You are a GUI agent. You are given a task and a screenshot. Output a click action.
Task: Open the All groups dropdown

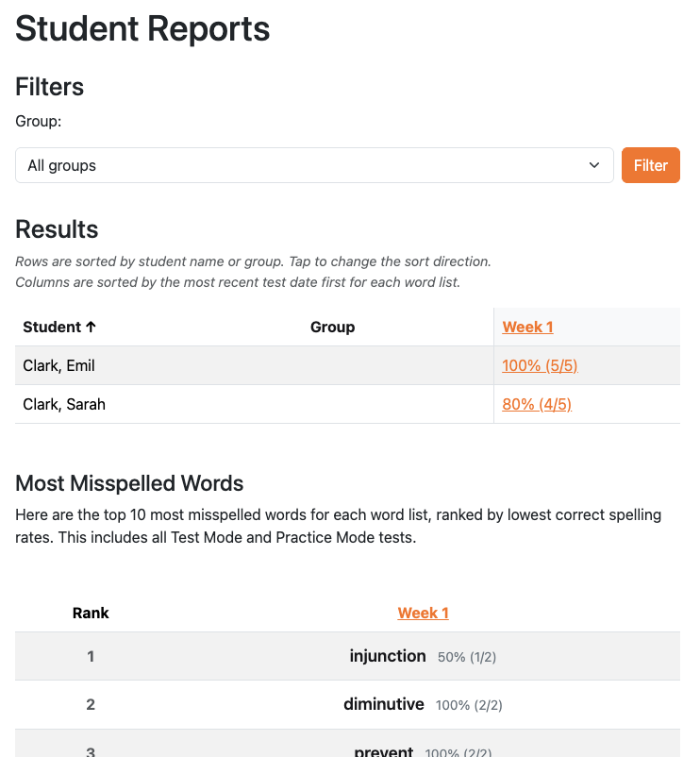313,165
